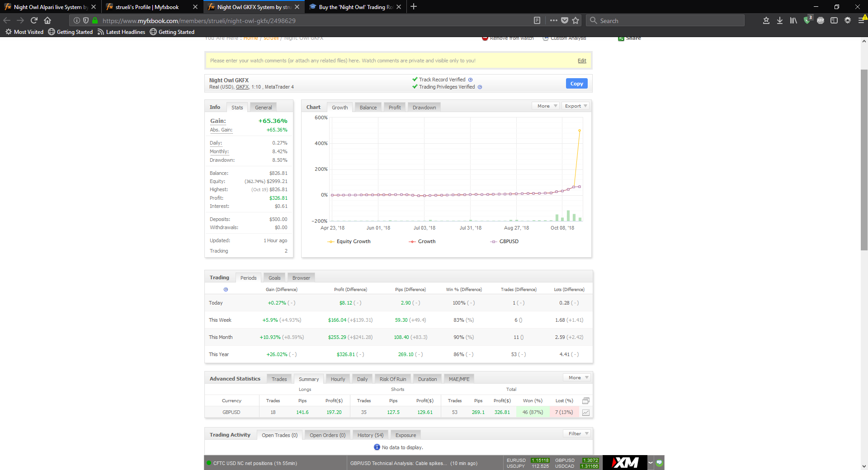This screenshot has width=868, height=470.
Task: Save page to Pocket icon
Action: pyautogui.click(x=565, y=20)
